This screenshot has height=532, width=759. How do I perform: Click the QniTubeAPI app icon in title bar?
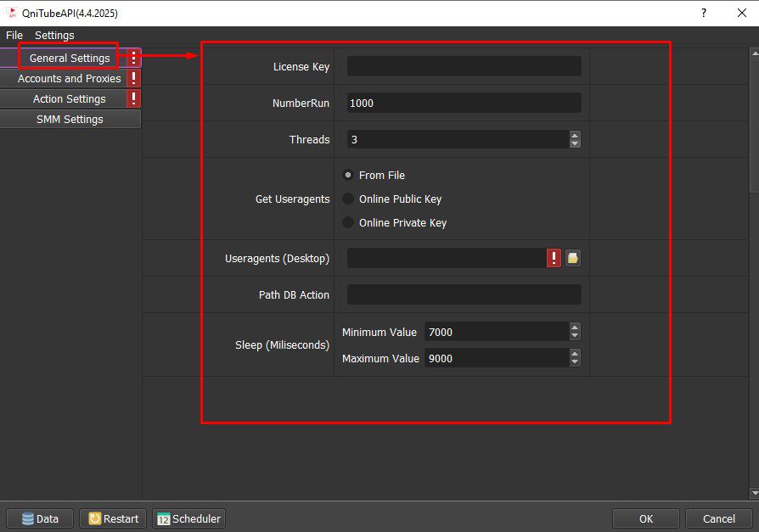point(12,13)
